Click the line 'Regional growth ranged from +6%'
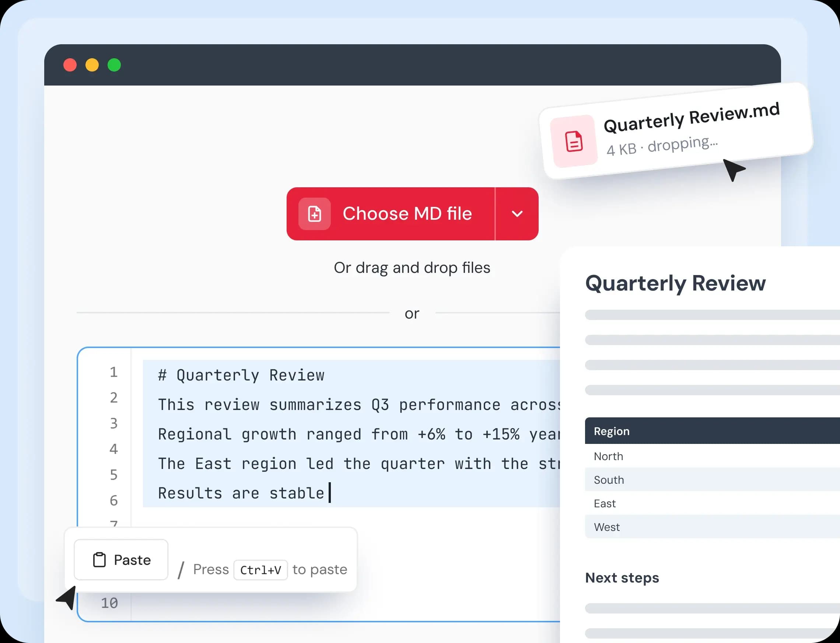 [359, 434]
